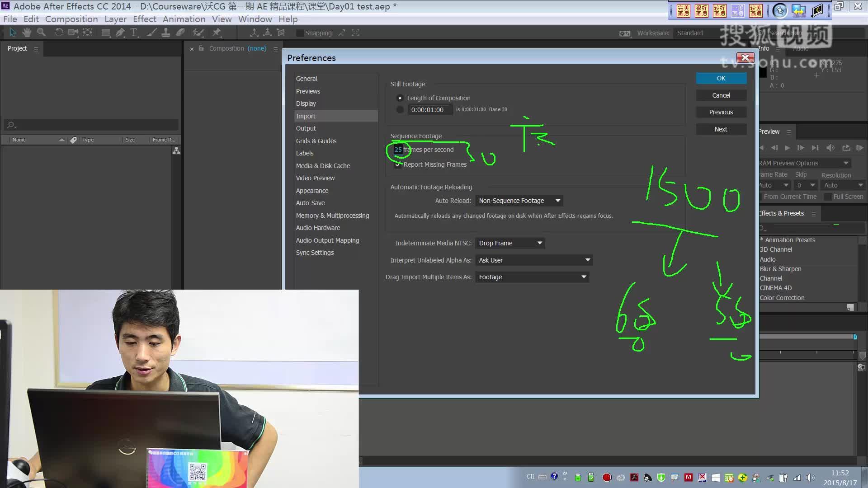Viewport: 868px width, 488px height.
Task: Enable the Snapping checkbox
Action: tap(299, 33)
